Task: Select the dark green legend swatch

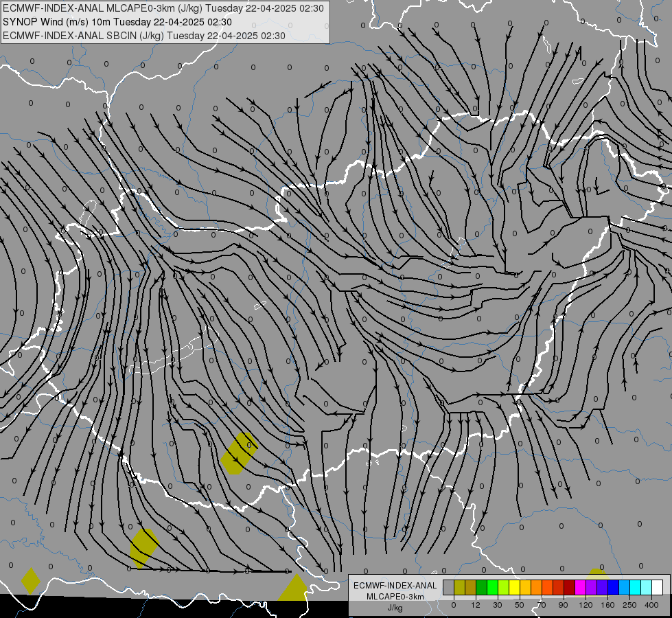Action: pos(482,587)
